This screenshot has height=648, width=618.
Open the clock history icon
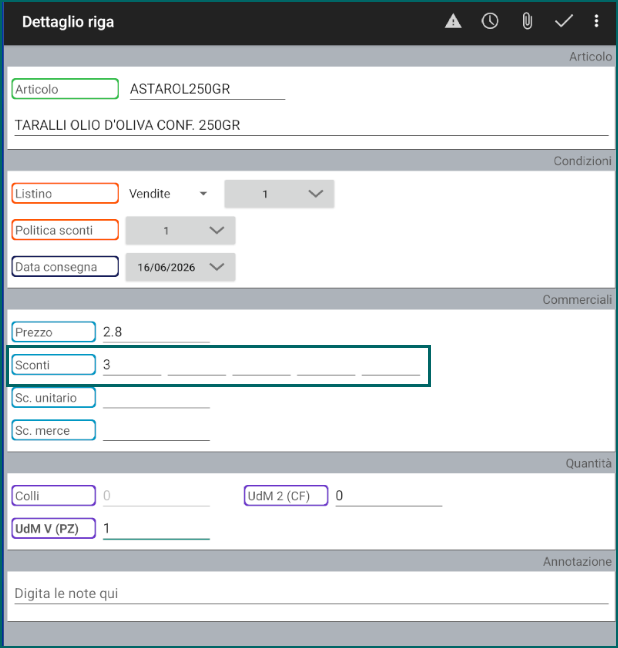[490, 21]
